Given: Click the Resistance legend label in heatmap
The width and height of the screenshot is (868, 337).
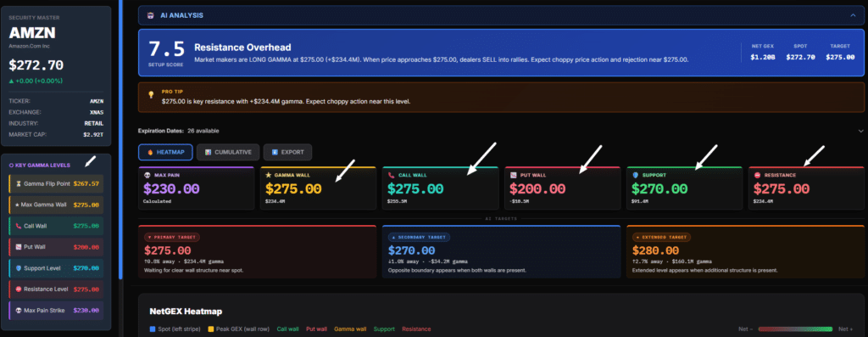Looking at the screenshot, I should coord(416,329).
